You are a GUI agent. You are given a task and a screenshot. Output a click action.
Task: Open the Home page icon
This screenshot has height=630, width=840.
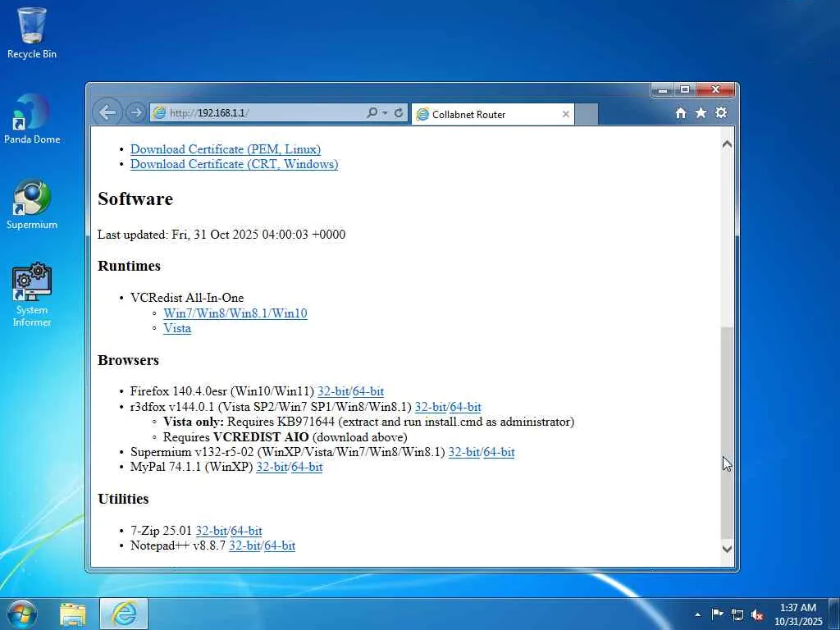[x=681, y=112]
